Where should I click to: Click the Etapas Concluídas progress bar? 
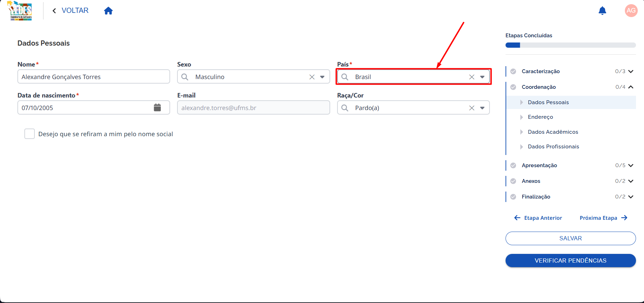pyautogui.click(x=571, y=45)
